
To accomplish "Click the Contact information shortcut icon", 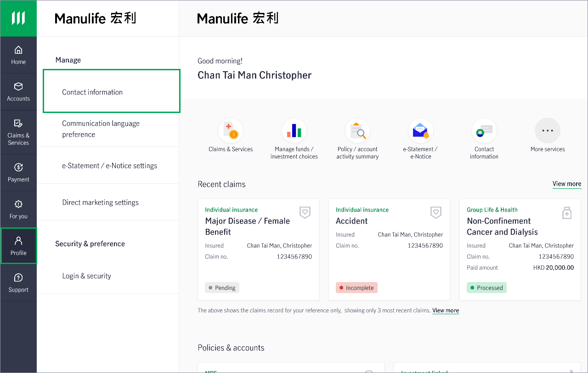I will (x=484, y=131).
